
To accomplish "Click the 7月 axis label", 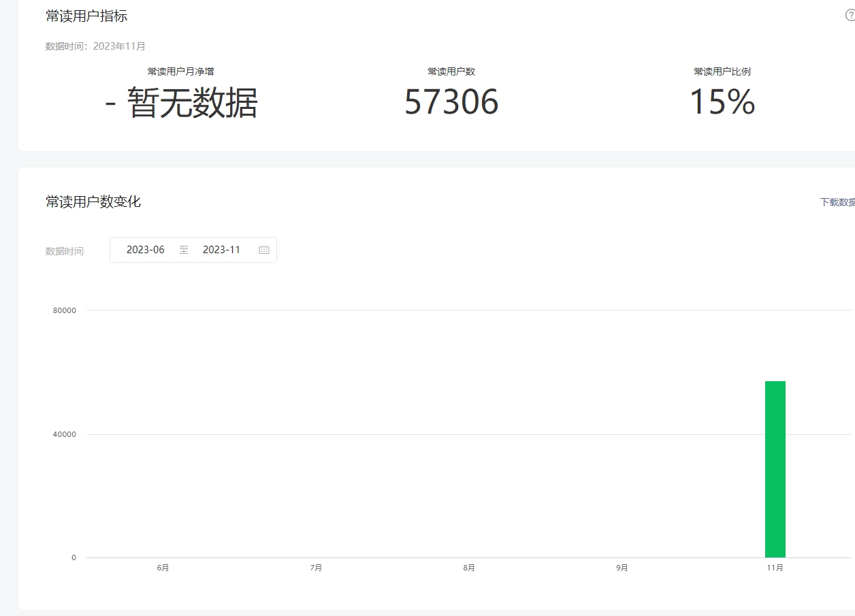I will (x=316, y=568).
